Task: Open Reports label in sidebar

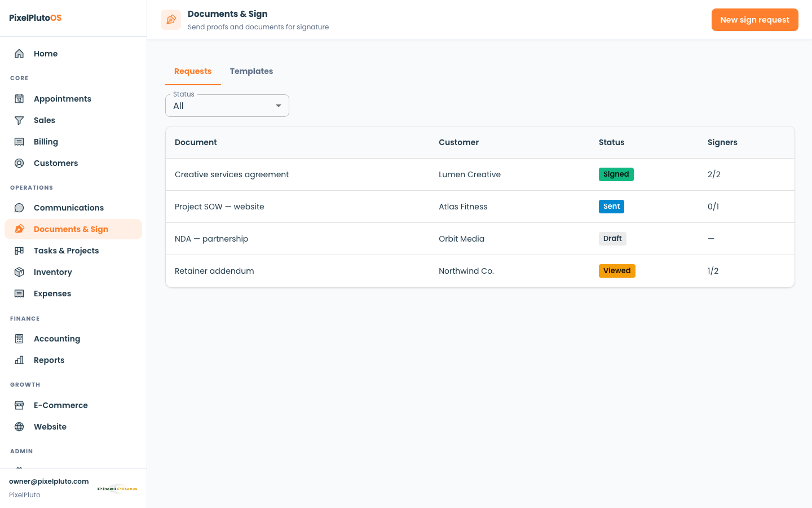Action: (49, 360)
